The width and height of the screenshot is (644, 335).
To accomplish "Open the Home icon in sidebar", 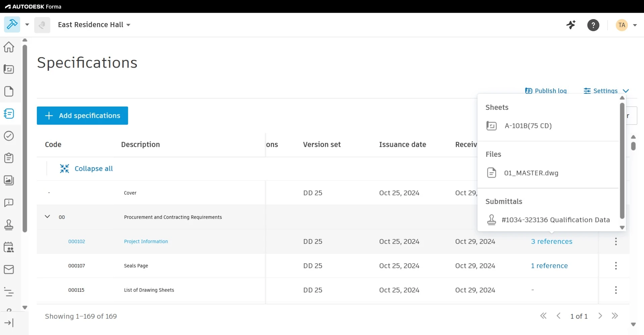I will (x=9, y=47).
